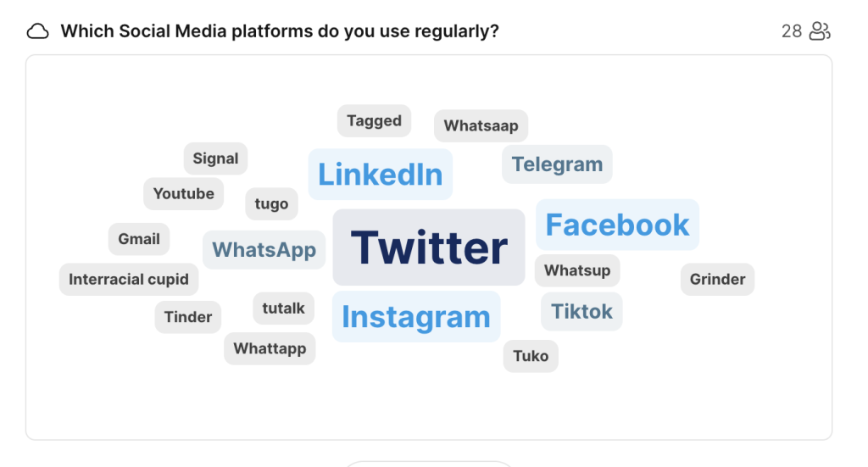This screenshot has height=467, width=868.
Task: Click the word cloud icon beside the question
Action: (x=37, y=31)
